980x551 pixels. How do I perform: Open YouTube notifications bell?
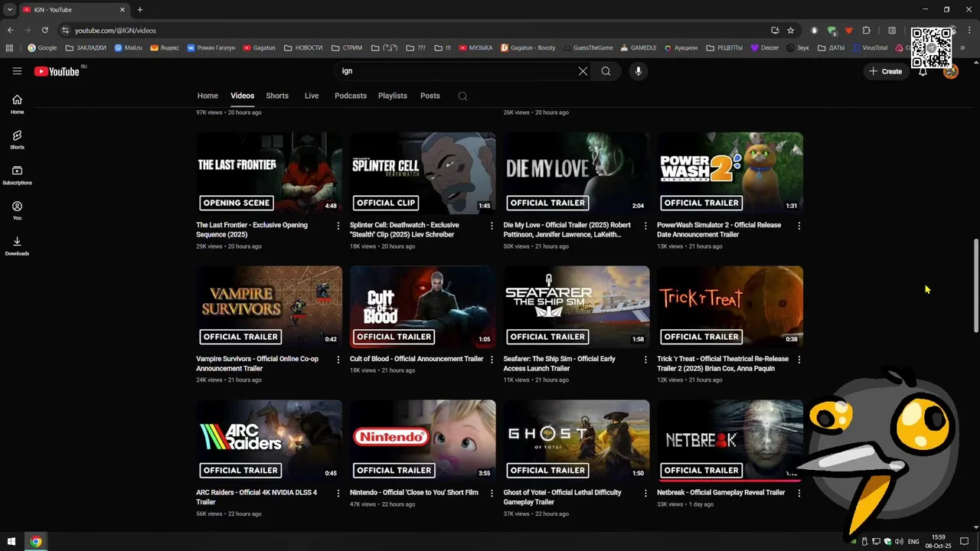(x=923, y=71)
